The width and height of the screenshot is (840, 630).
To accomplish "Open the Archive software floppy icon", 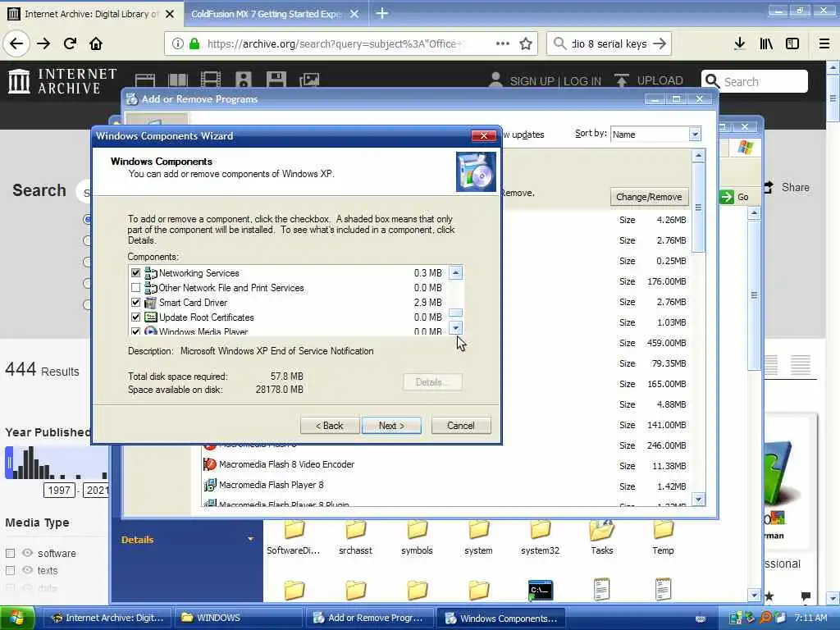I will [276, 80].
